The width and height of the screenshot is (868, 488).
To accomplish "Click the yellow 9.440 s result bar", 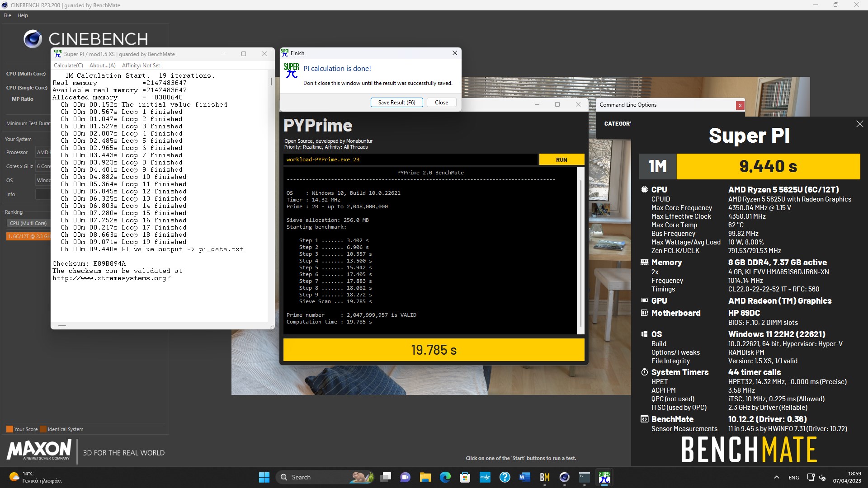I will (768, 166).
